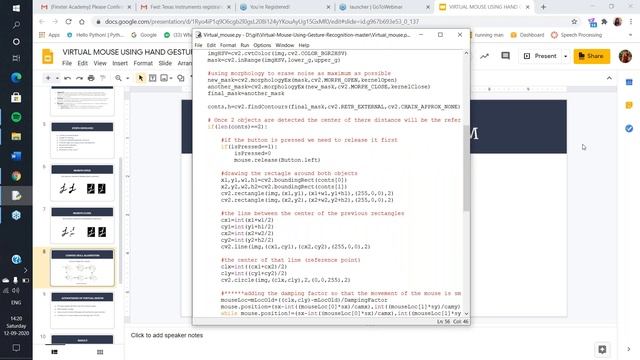640x360 pixels.
Task: Open the activity dashboard trend icon
Action: pyautogui.click(x=484, y=56)
